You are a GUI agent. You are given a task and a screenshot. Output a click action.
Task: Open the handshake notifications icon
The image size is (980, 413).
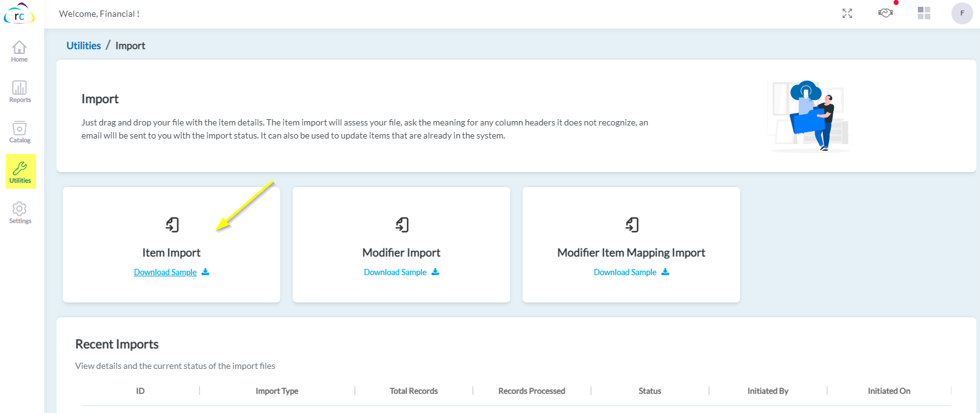(x=886, y=13)
